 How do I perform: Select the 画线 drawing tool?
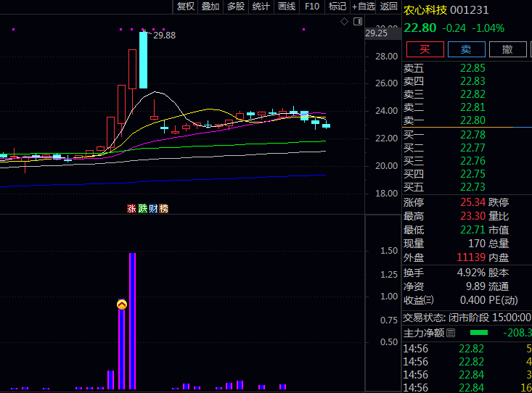click(287, 7)
